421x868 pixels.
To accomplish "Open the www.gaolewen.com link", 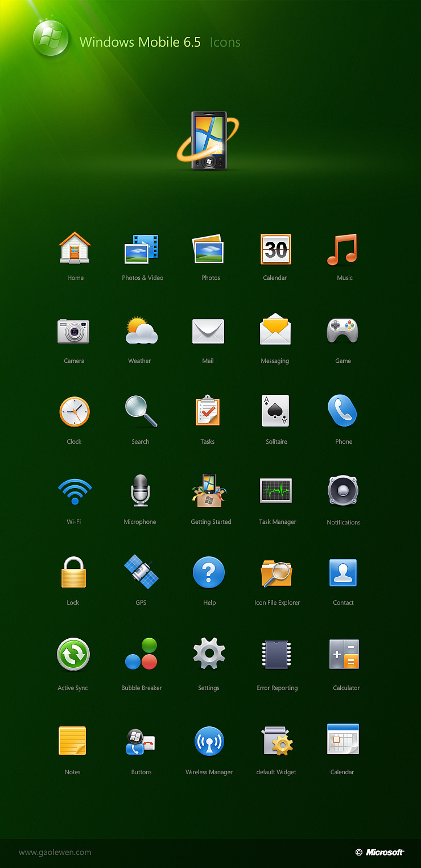I will (x=55, y=852).
